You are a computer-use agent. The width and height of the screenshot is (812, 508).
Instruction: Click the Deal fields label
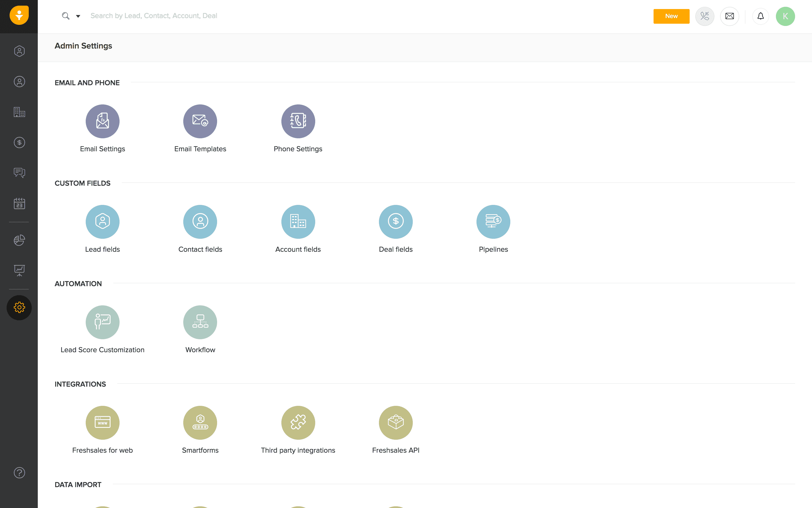tap(396, 249)
